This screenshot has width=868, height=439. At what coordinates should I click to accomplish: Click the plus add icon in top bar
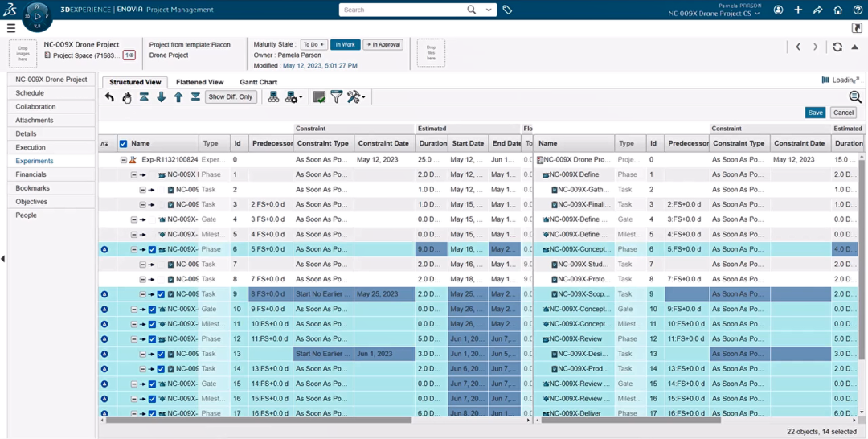click(798, 10)
